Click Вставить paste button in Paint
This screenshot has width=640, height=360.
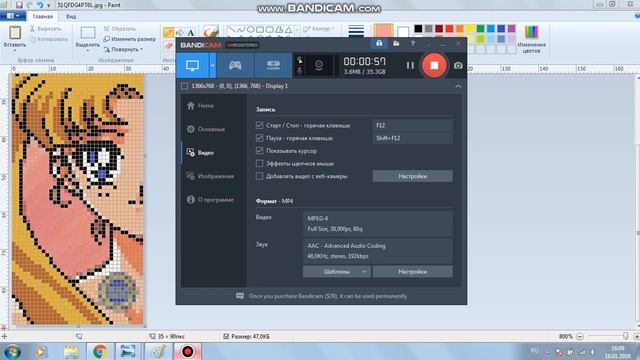15,38
